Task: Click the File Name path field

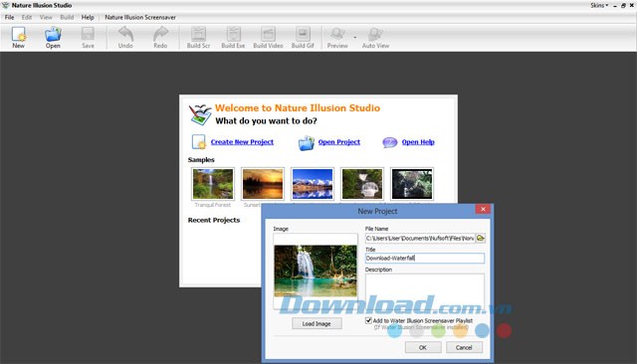Action: pos(420,239)
